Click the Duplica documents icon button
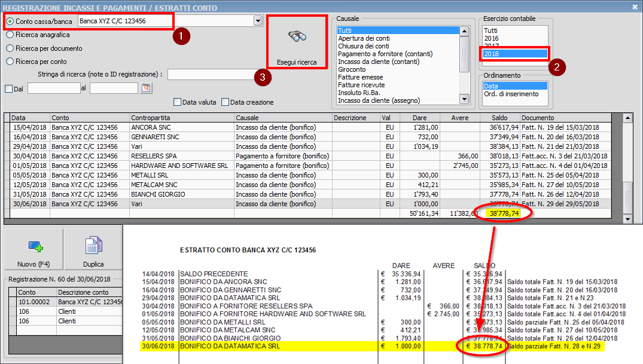The height and width of the screenshot is (364, 643). tap(93, 250)
